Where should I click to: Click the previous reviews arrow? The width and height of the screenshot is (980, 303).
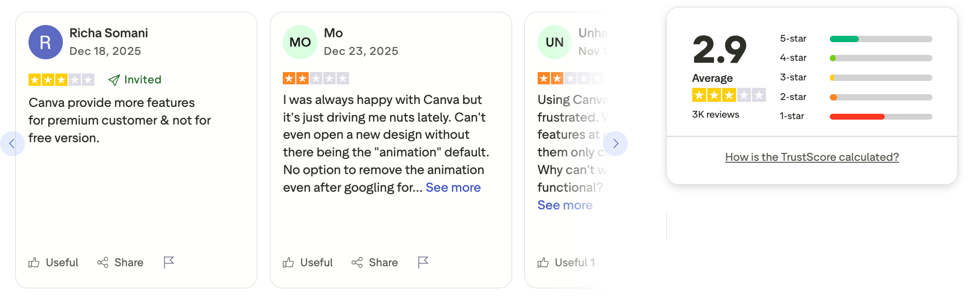[x=12, y=144]
